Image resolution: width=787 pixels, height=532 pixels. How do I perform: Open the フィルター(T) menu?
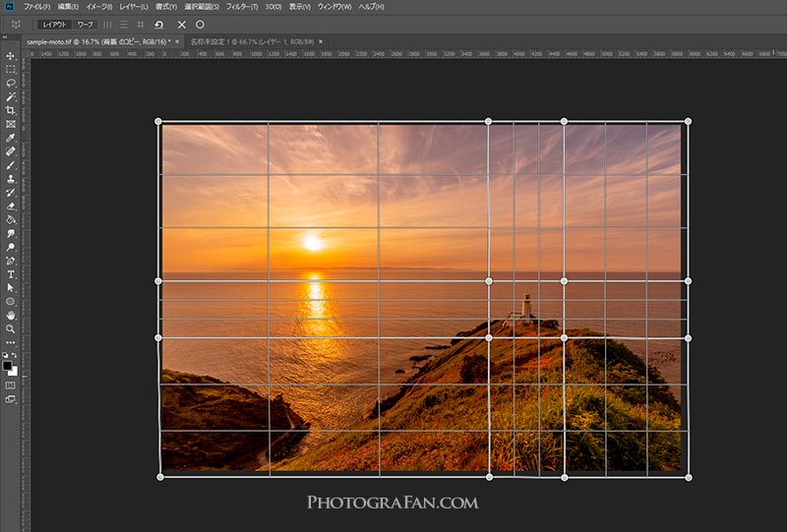242,7
